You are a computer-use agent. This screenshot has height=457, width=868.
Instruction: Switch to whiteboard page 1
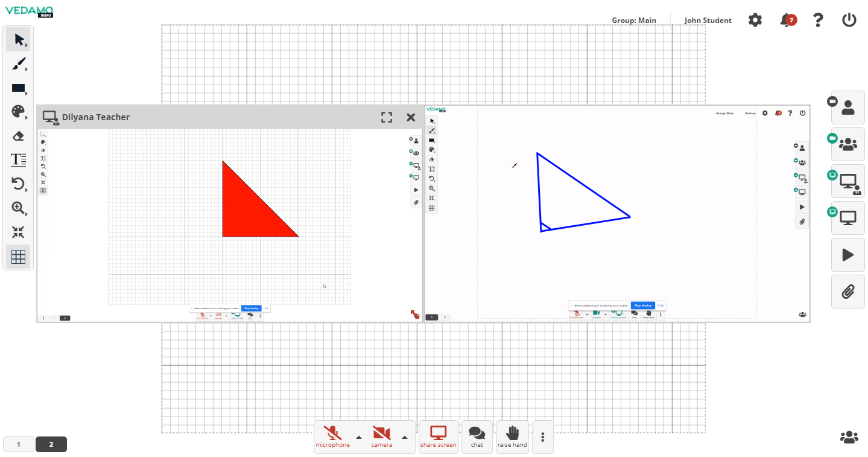[x=18, y=444]
